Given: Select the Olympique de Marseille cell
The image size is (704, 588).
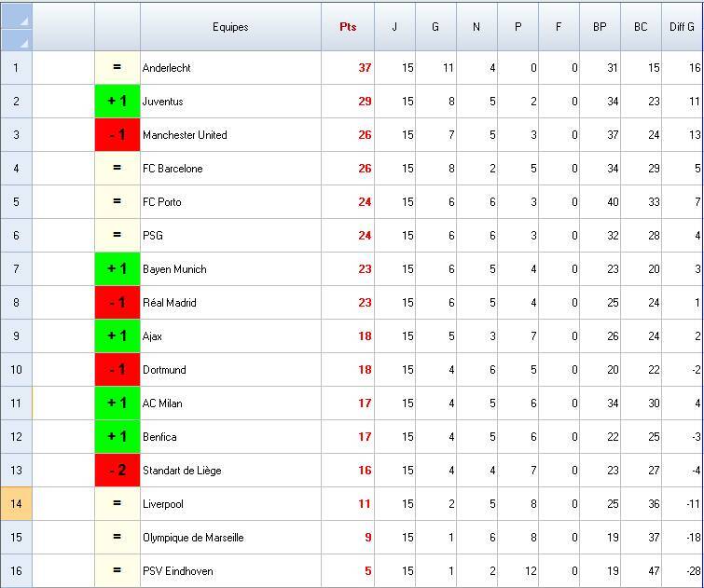Looking at the screenshot, I should coord(230,538).
